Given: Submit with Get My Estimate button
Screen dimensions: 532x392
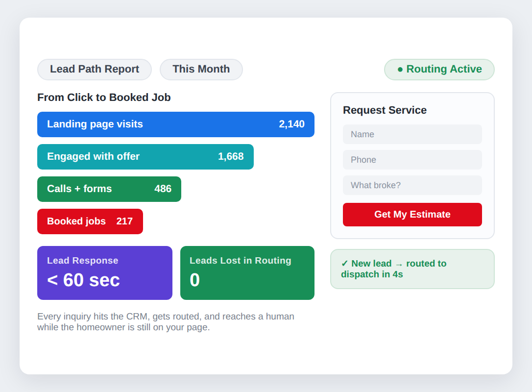Looking at the screenshot, I should [x=412, y=215].
